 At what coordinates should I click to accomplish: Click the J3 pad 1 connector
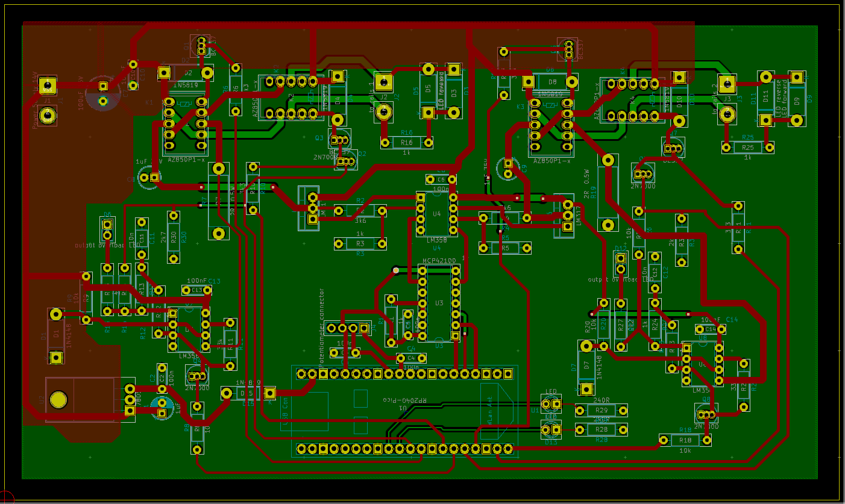click(727, 83)
